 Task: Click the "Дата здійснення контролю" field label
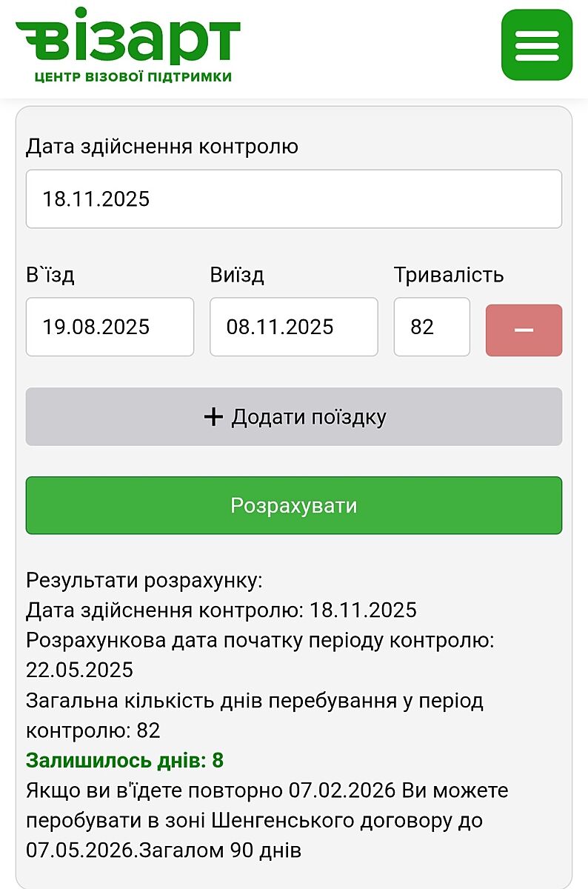pyautogui.click(x=162, y=147)
